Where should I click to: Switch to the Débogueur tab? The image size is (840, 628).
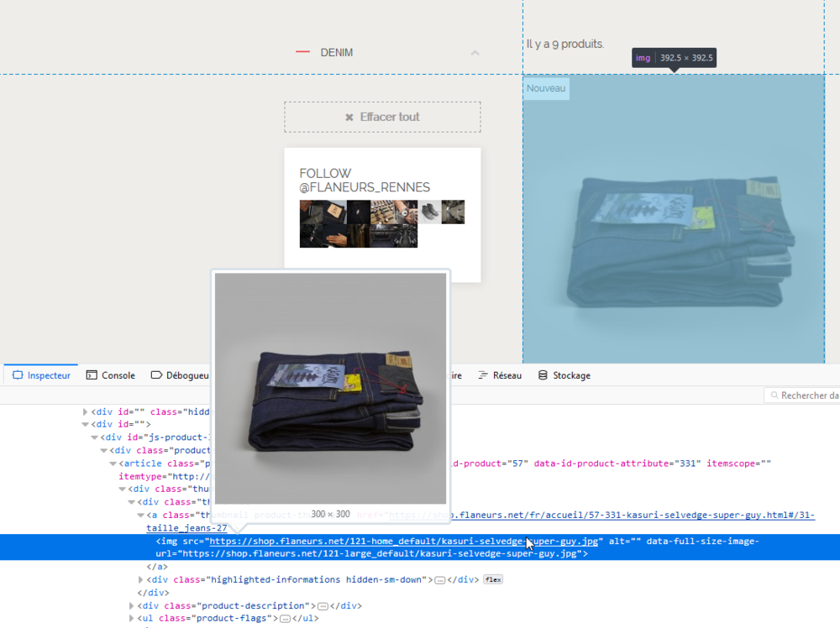point(179,375)
